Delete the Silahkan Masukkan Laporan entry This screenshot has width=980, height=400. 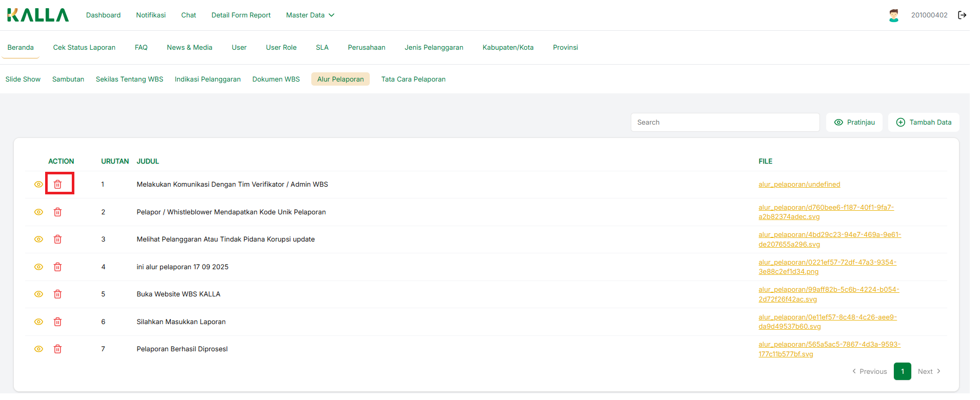click(58, 322)
